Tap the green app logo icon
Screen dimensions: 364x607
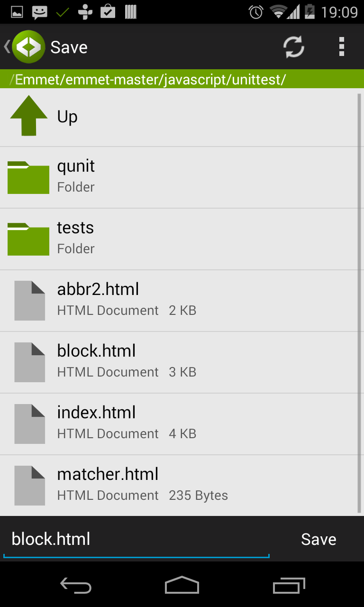coord(28,47)
